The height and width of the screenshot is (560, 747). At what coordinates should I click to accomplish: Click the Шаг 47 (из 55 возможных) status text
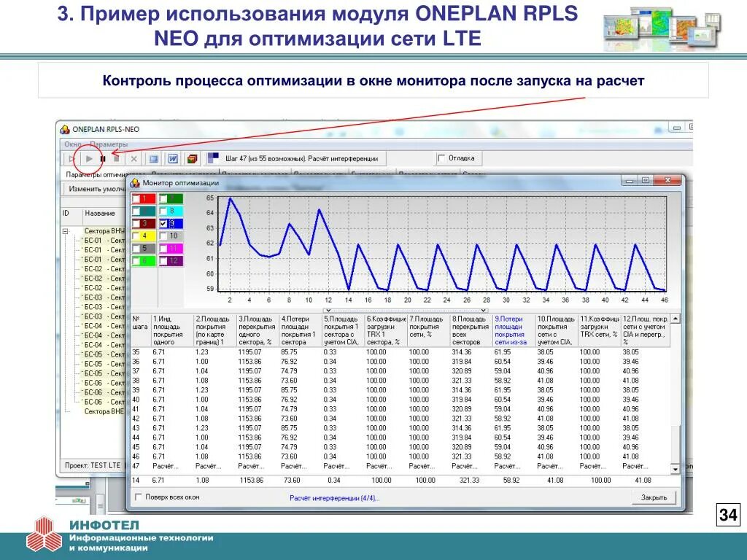(x=301, y=158)
